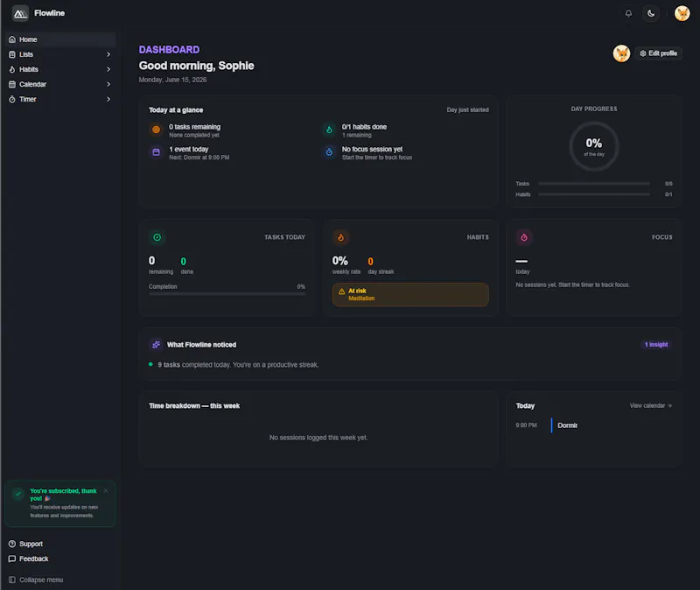The width and height of the screenshot is (700, 590).
Task: Click Day Progress 0% circular ring
Action: click(x=594, y=146)
